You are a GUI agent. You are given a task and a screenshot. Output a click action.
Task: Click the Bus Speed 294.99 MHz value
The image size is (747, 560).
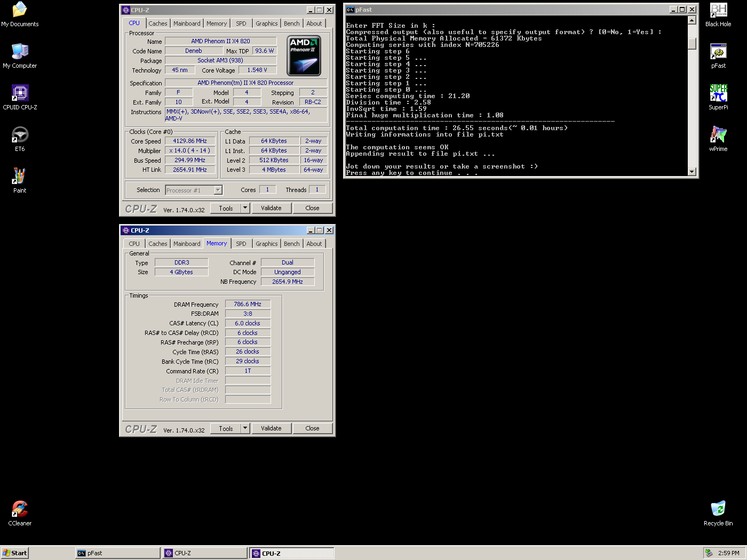[190, 160]
